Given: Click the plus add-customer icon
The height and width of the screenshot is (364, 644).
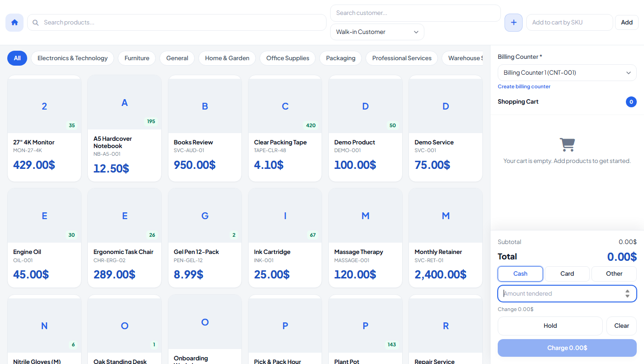Looking at the screenshot, I should [514, 22].
